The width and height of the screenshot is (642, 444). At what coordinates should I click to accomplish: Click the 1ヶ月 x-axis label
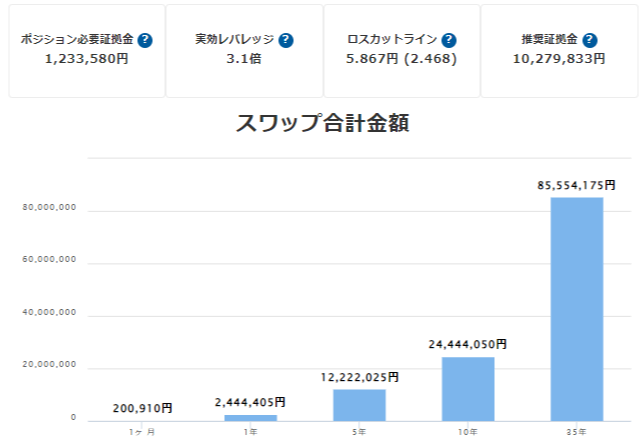(141, 431)
